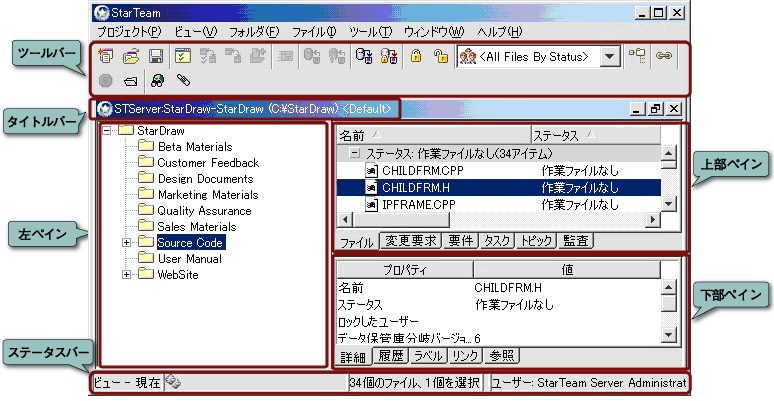Click the プロパティ column header
The image size is (774, 401).
[405, 270]
